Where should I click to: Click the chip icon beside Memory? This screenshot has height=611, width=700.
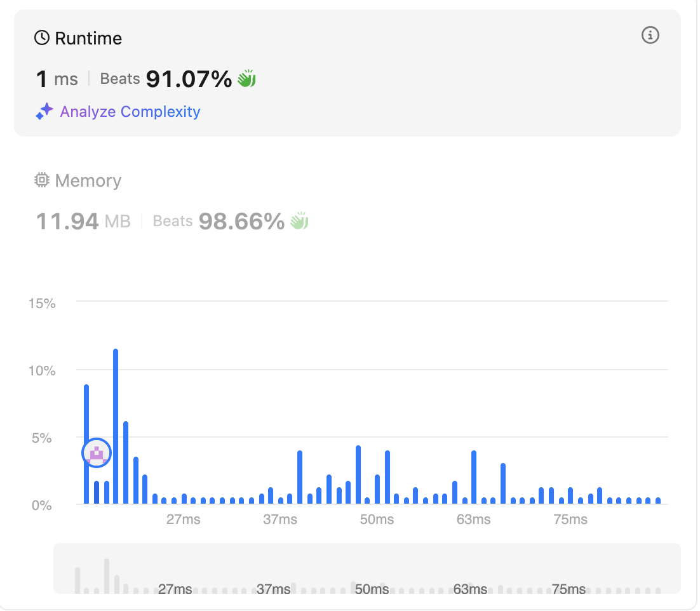pyautogui.click(x=41, y=180)
